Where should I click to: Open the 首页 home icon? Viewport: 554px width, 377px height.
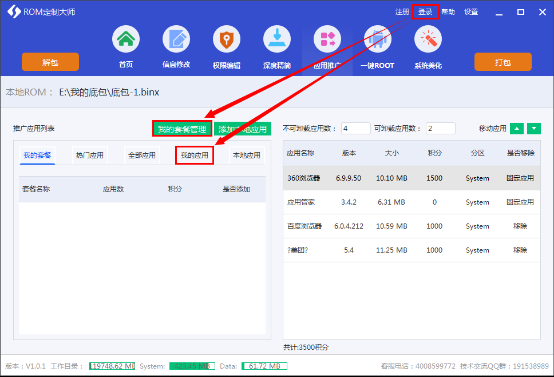[126, 39]
